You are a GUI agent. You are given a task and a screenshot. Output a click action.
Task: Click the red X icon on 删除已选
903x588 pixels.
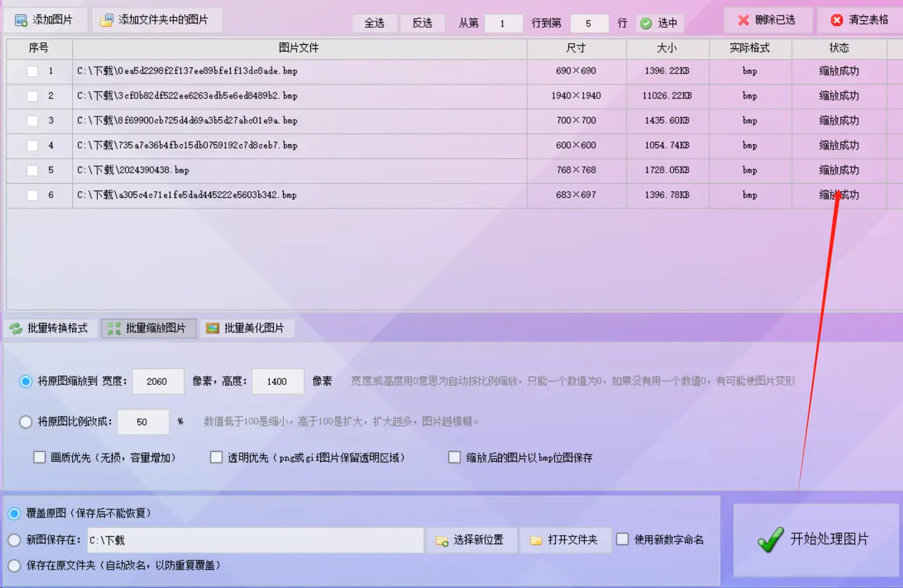744,21
